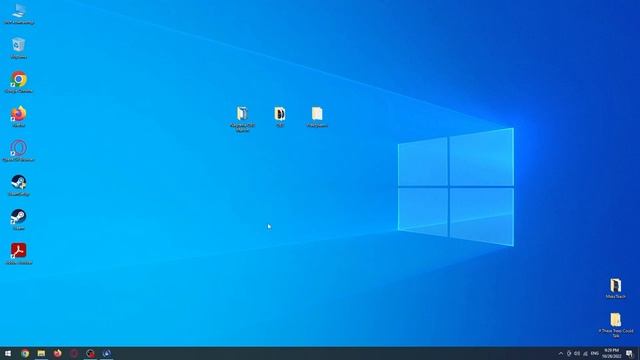The width and height of the screenshot is (640, 360).
Task: Select the Adobe Acrobat desktop shortcut
Action: click(x=18, y=253)
